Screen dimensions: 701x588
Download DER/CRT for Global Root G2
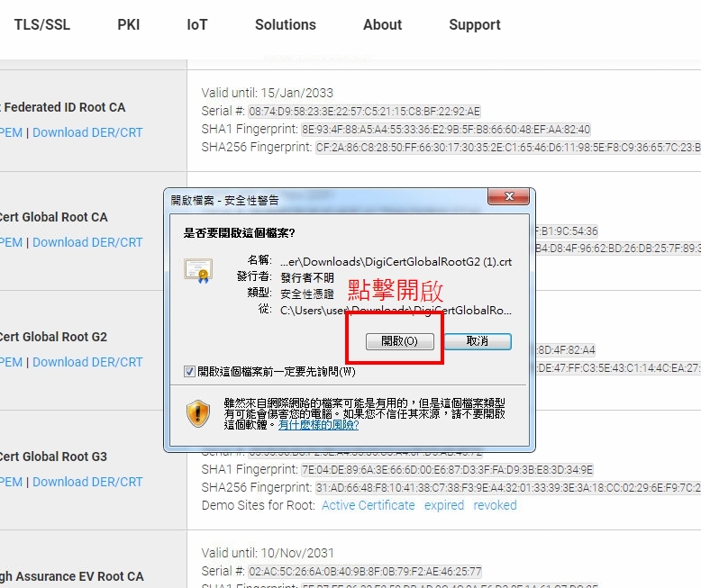click(x=87, y=362)
